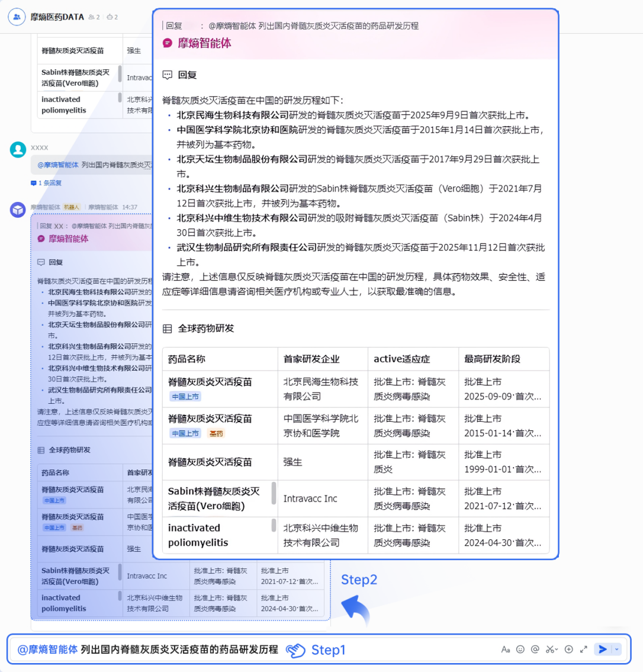
Task: Expand the message editor to full size
Action: click(583, 650)
